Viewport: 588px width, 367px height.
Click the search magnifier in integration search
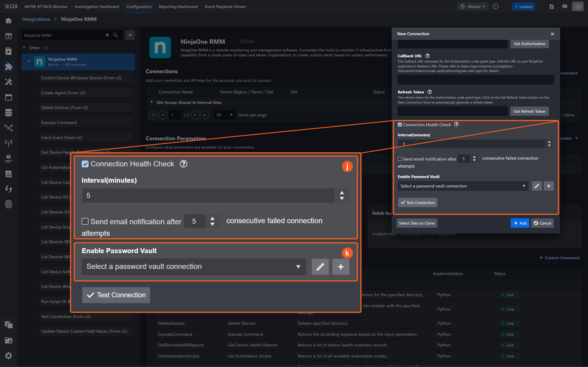(x=115, y=35)
